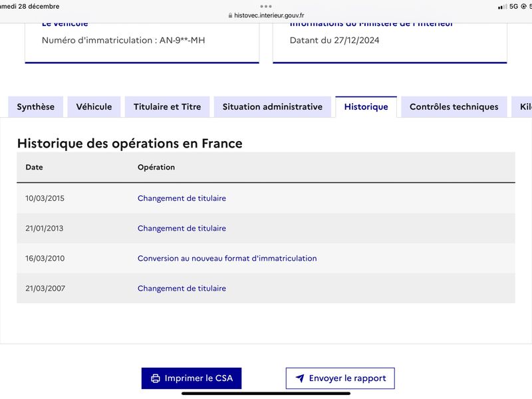Click the Envoyer le rapport button
This screenshot has height=399, width=532.
click(340, 378)
